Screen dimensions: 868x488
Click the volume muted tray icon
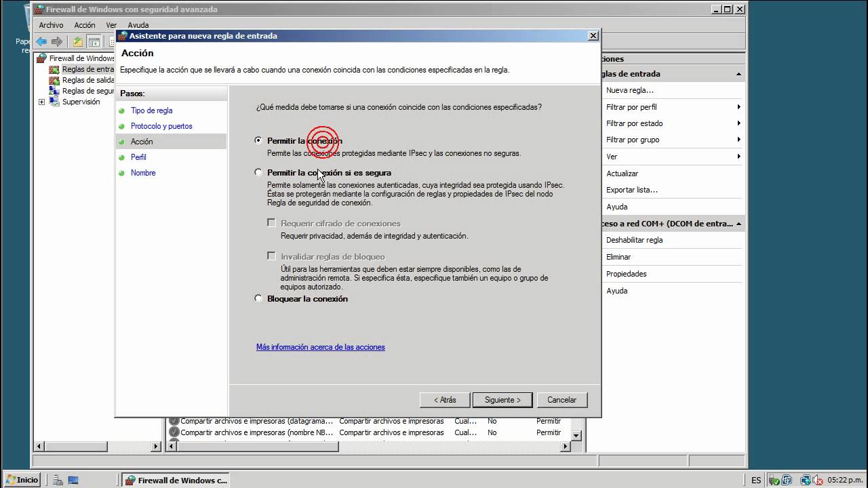click(818, 480)
